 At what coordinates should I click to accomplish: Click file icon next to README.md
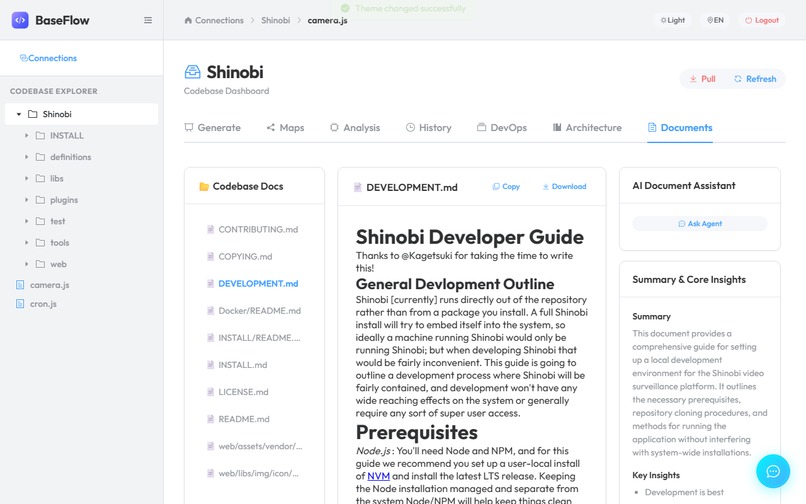point(210,419)
